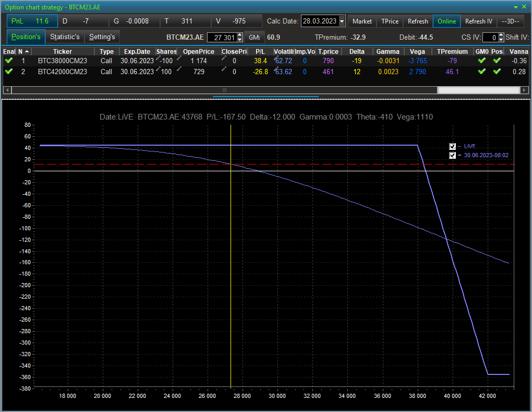Sort by the Exp.Date column header
Image resolution: width=532 pixels, height=412 pixels.
pos(137,51)
